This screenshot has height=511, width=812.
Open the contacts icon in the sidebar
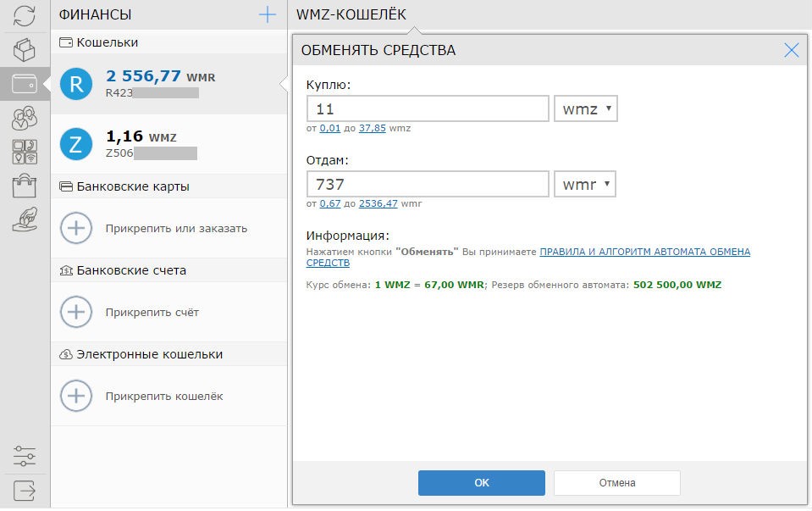coord(25,118)
